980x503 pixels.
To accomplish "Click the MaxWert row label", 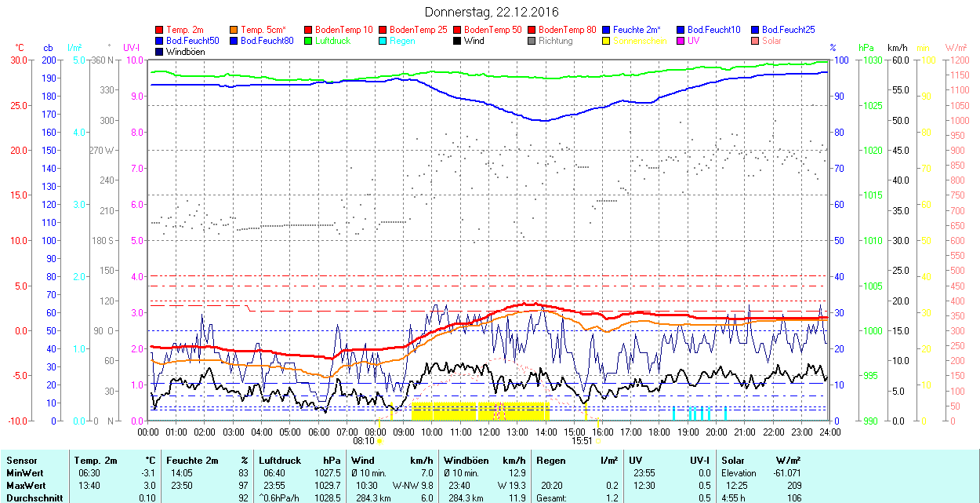I will (26, 485).
